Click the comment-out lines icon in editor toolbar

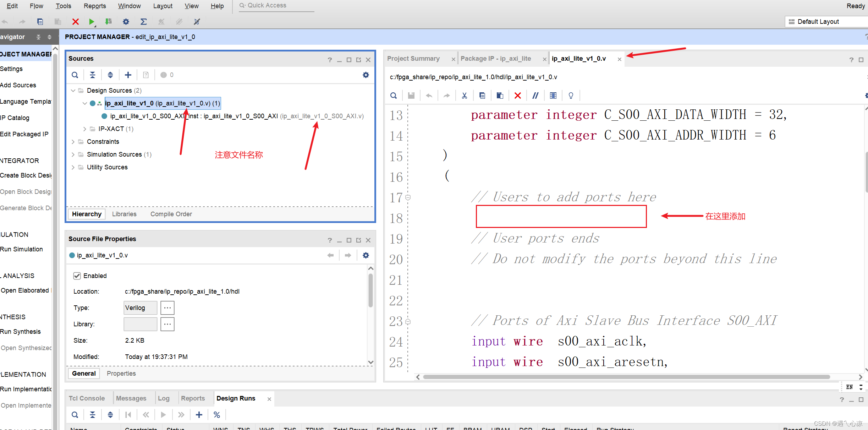535,95
